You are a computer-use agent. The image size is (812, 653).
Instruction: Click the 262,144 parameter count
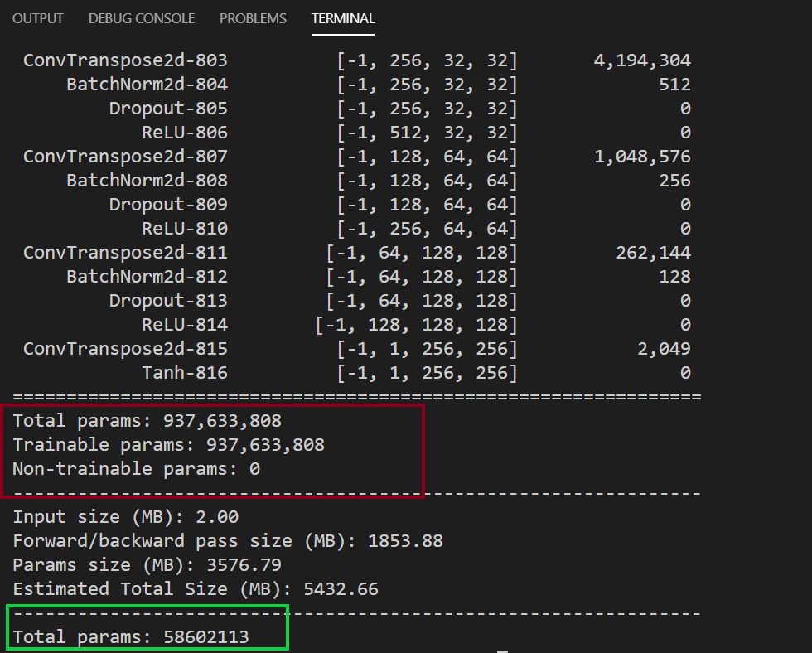click(653, 253)
